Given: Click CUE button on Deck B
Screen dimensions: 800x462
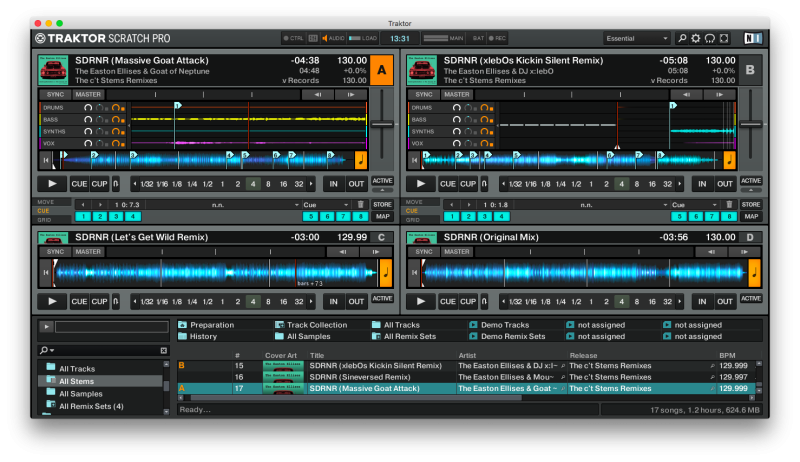Looking at the screenshot, I should [x=447, y=184].
